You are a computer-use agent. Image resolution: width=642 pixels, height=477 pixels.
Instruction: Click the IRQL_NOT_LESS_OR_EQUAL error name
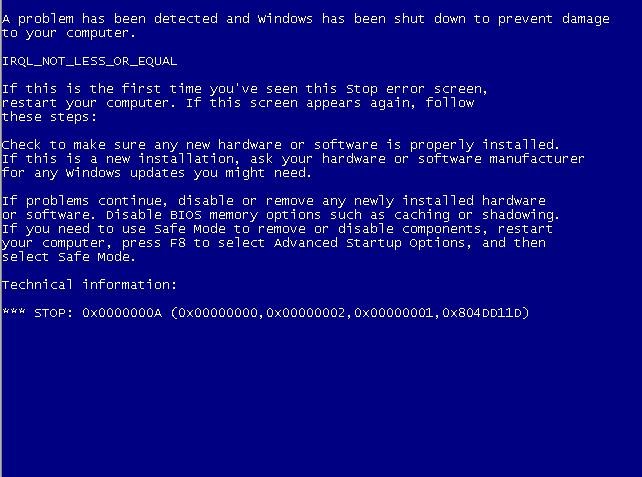(89, 61)
